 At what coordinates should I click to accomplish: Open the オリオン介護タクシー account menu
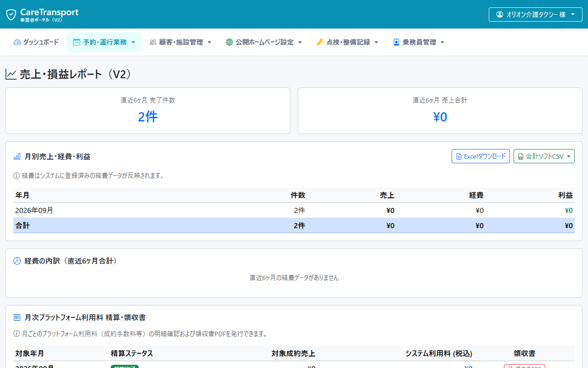pyautogui.click(x=535, y=14)
